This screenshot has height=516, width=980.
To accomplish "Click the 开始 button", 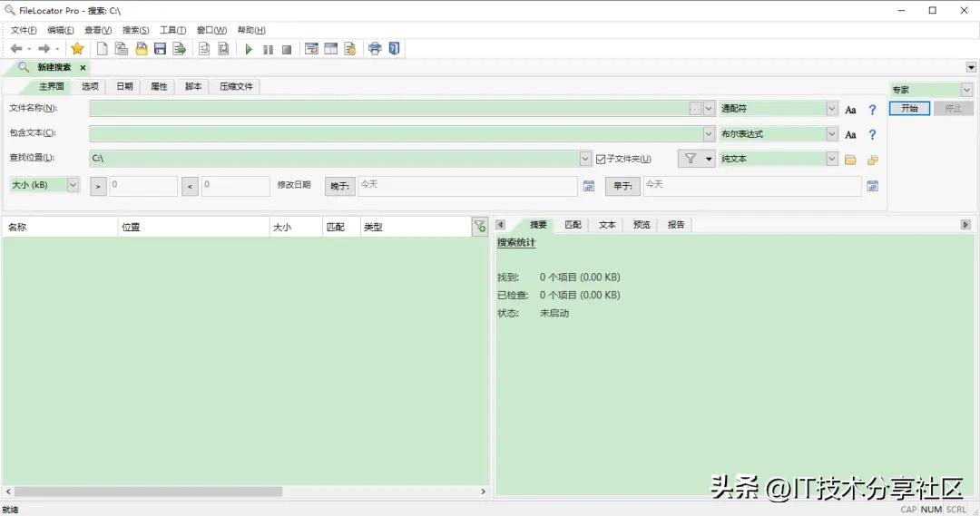I will (909, 109).
